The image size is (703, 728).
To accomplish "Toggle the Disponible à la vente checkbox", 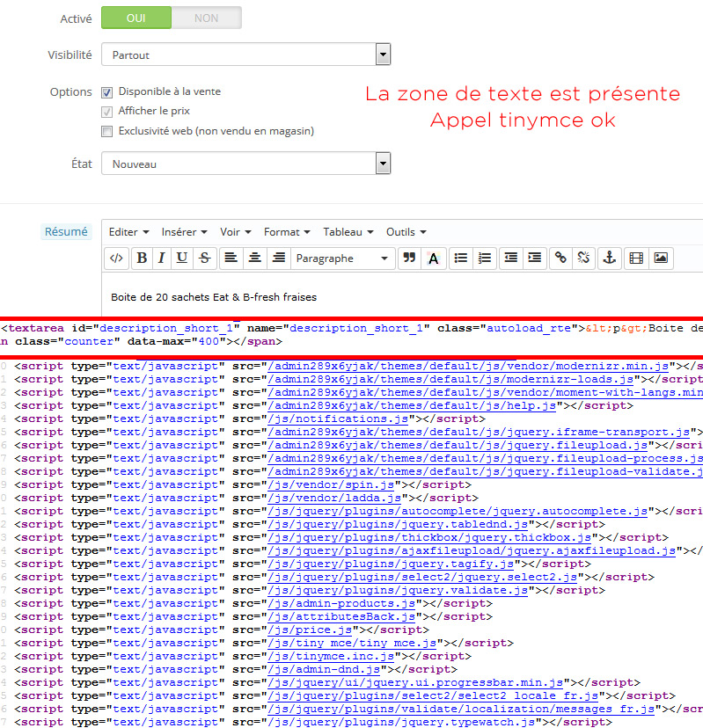I will 106,92.
